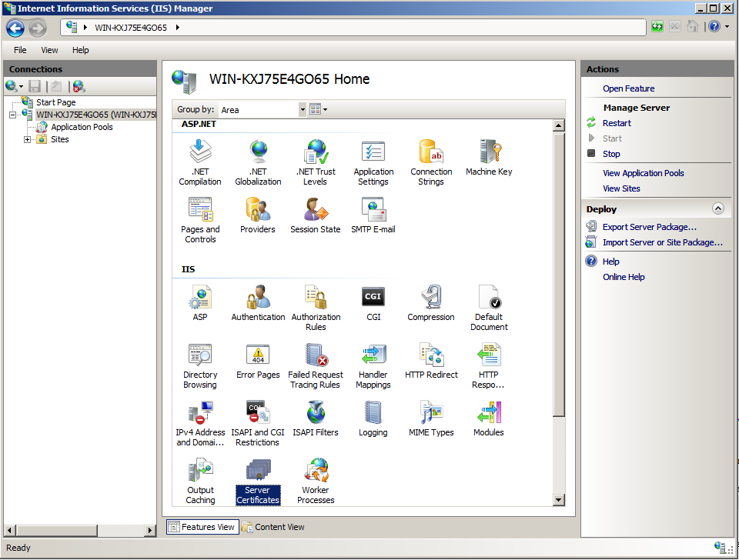Click delete connection icon in Connections toolbar
The width and height of the screenshot is (739, 560).
pyautogui.click(x=79, y=86)
